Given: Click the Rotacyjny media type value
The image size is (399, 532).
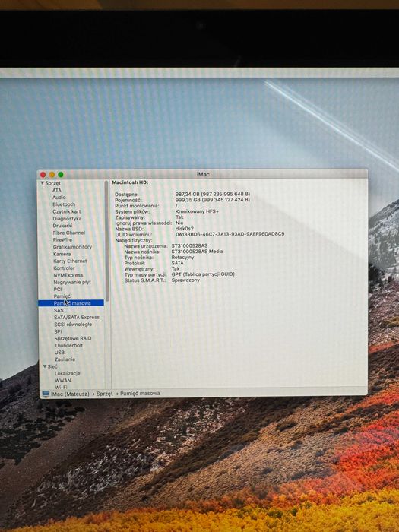Looking at the screenshot, I should point(183,257).
